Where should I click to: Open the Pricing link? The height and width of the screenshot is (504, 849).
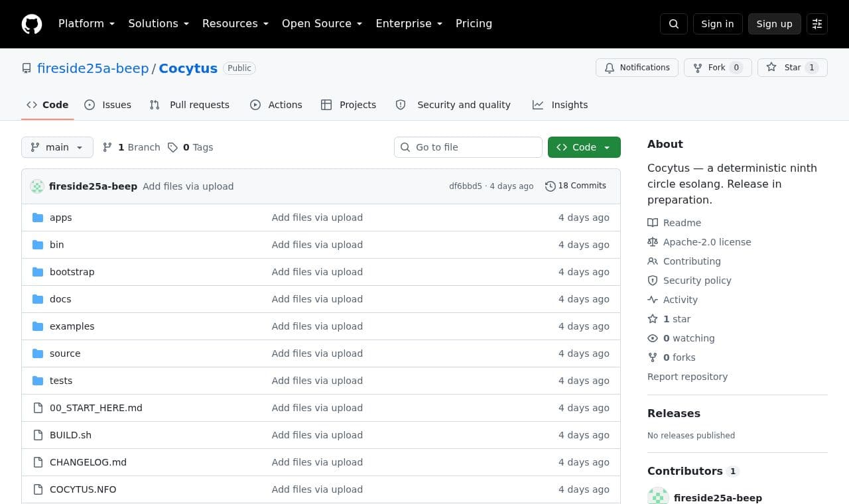(x=474, y=24)
